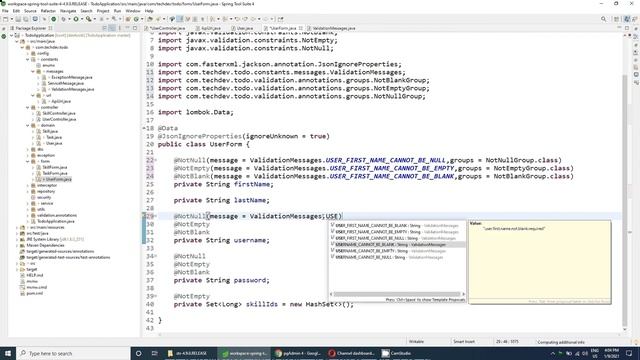Open the New file dropdown arrow
Viewport: 640px width, 360px height.
tap(11, 19)
